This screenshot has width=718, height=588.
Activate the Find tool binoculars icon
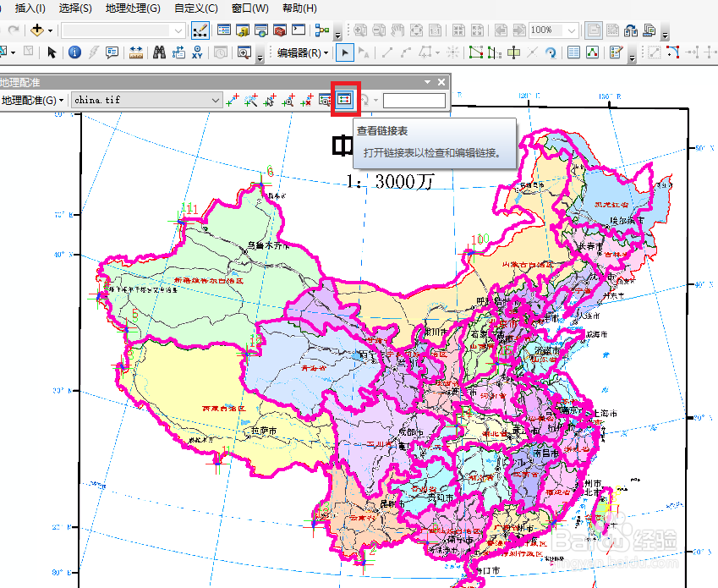tap(159, 52)
